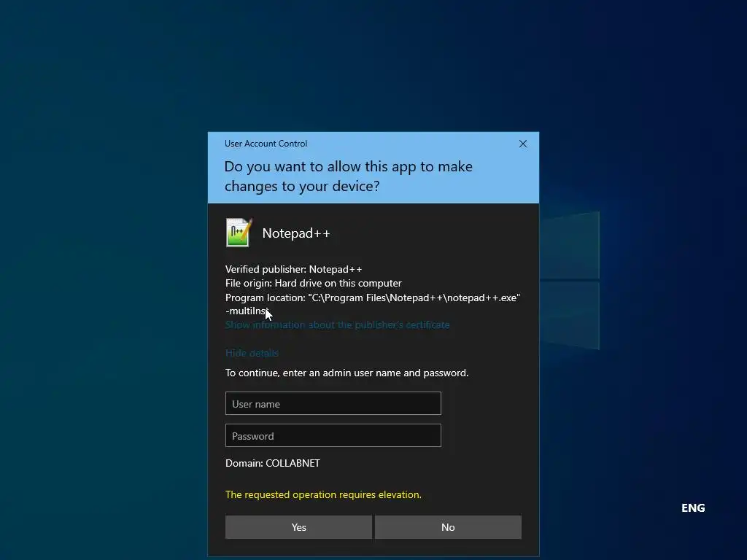Click the allow this app question heading

coord(348,176)
